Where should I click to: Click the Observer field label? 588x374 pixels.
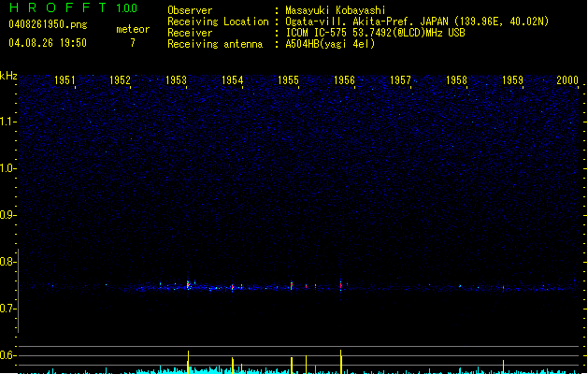click(190, 10)
